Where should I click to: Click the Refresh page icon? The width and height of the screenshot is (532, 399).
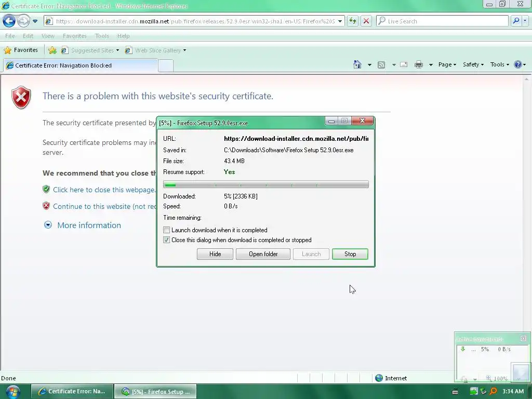tap(353, 21)
